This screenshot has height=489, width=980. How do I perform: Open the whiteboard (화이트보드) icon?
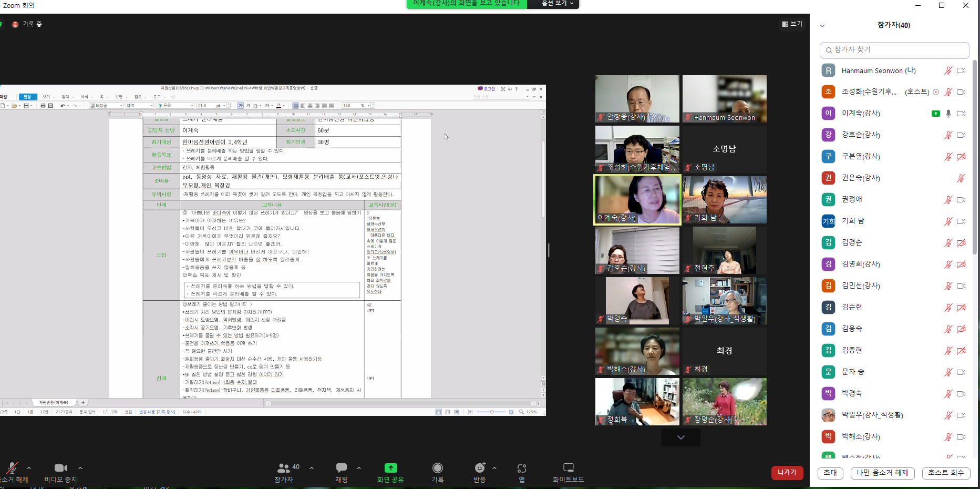(569, 467)
